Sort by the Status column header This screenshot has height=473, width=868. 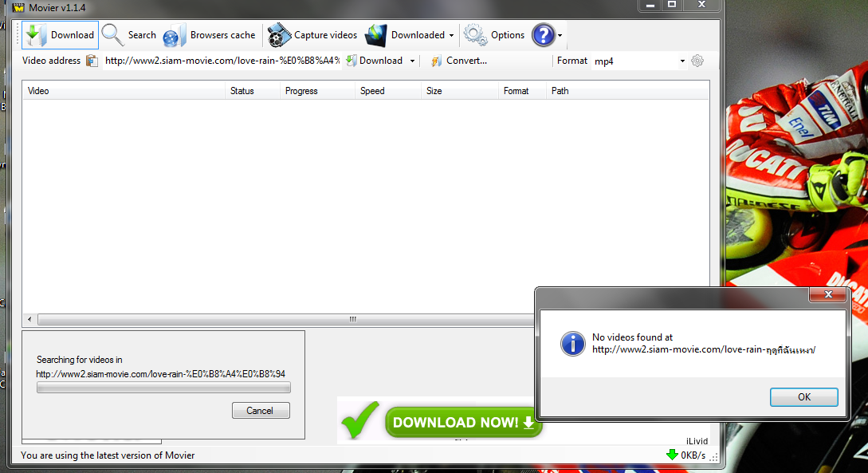coord(253,91)
